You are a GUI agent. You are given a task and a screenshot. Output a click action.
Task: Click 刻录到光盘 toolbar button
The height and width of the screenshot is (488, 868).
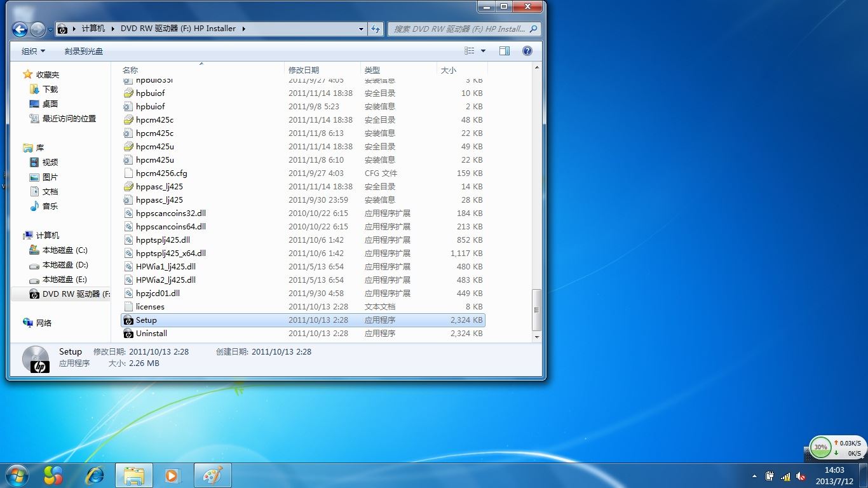83,51
